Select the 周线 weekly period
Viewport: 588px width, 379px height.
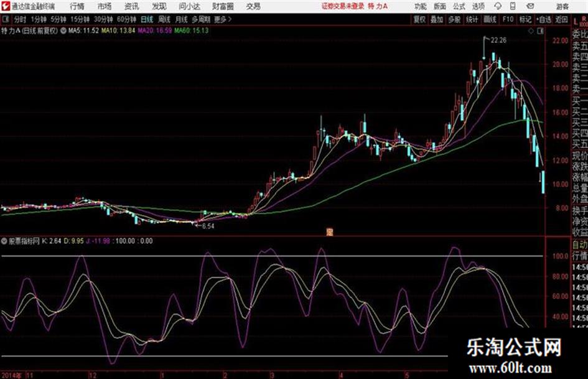(x=164, y=19)
